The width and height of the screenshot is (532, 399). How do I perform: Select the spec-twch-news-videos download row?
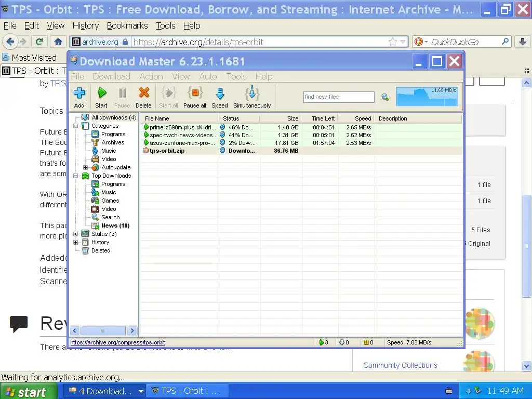[x=302, y=135]
